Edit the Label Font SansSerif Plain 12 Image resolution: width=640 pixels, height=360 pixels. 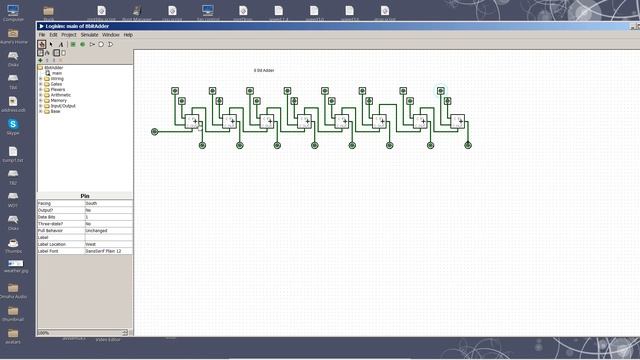click(108, 251)
